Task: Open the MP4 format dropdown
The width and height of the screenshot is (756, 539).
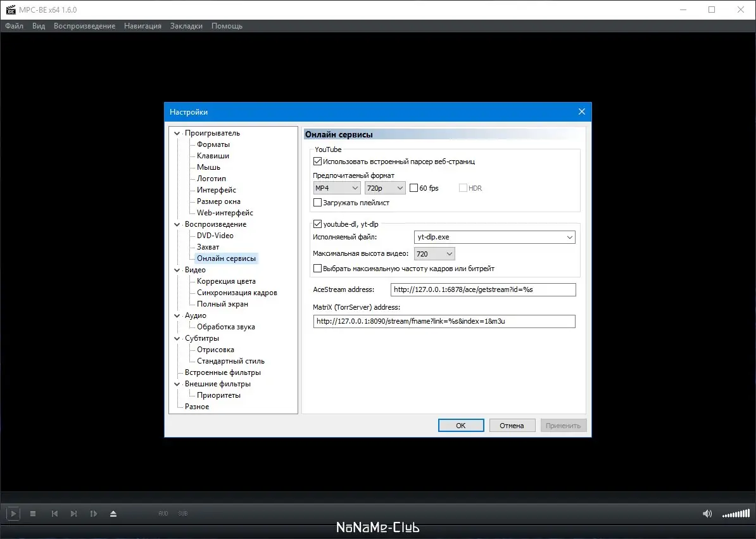Action: click(x=336, y=187)
